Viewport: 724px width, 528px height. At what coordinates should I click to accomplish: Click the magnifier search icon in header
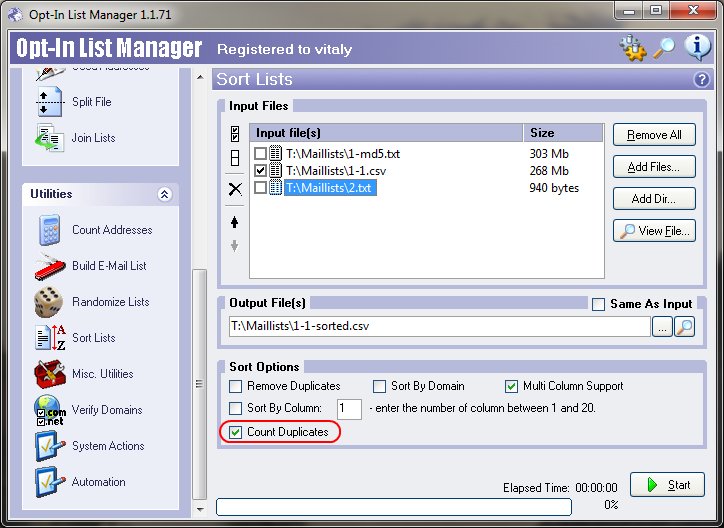tap(664, 48)
